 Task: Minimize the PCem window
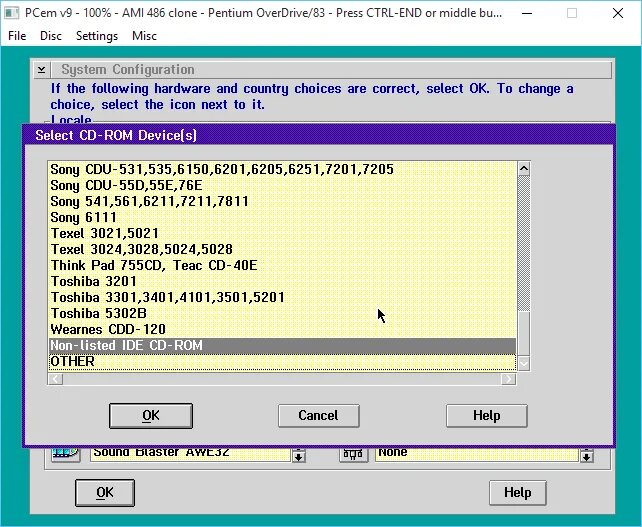[527, 13]
